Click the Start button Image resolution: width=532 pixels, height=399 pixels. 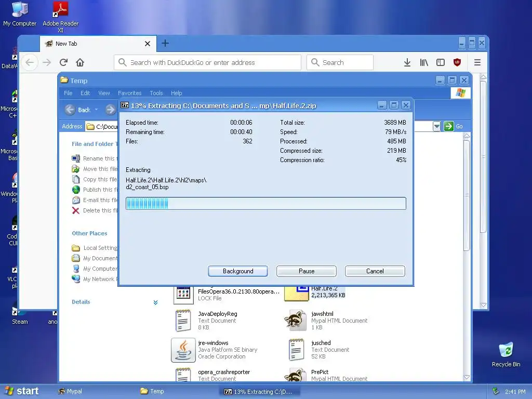[21, 391]
